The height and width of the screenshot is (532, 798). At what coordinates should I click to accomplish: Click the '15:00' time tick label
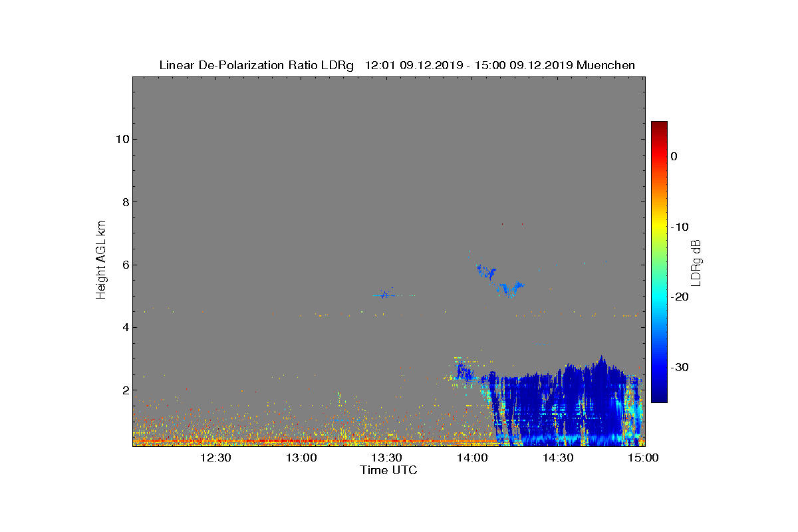click(x=643, y=458)
